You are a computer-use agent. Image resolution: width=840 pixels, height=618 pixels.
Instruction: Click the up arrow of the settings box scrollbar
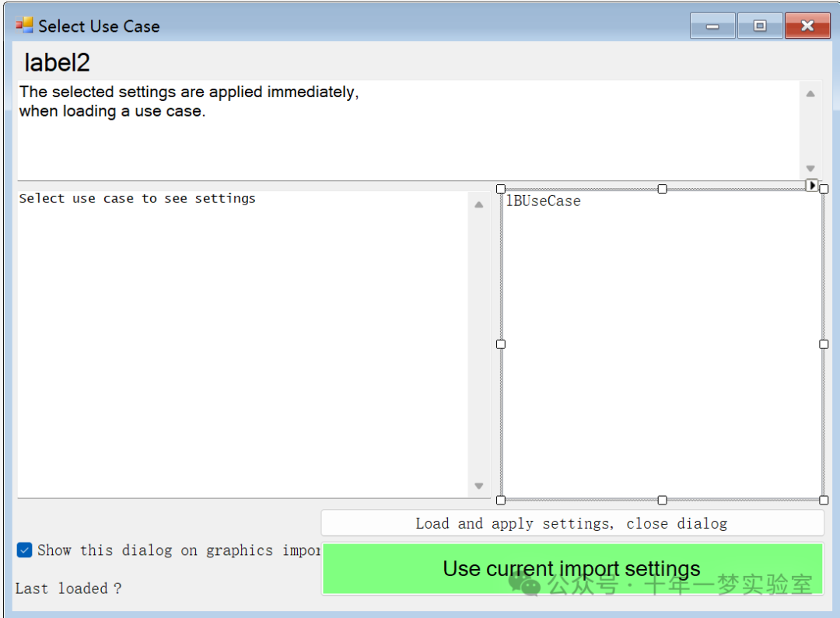479,204
